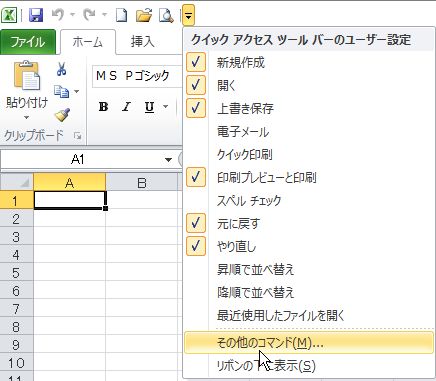
Task: Click cell A1
Action: pos(70,201)
